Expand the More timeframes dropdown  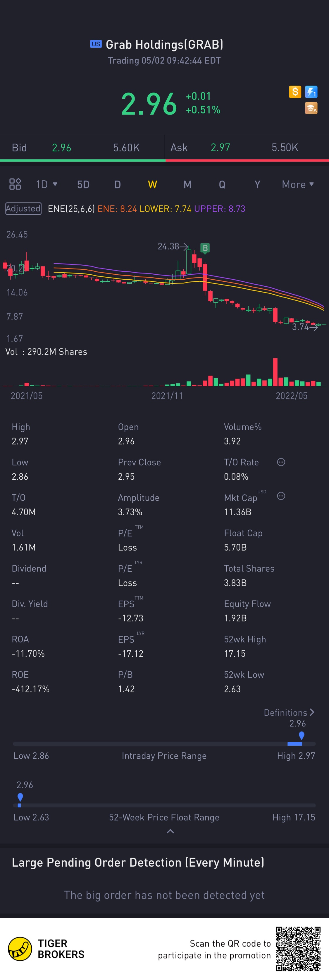[x=297, y=184]
